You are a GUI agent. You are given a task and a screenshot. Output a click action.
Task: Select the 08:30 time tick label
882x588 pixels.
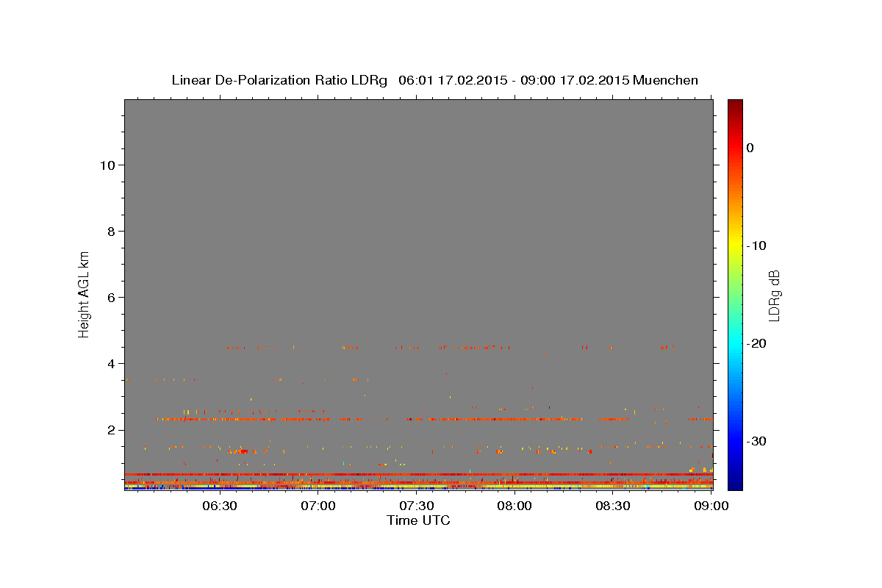pos(612,506)
